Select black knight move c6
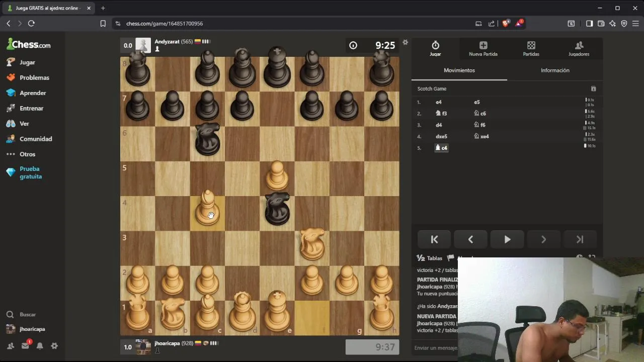The width and height of the screenshot is (644, 362). [x=480, y=114]
